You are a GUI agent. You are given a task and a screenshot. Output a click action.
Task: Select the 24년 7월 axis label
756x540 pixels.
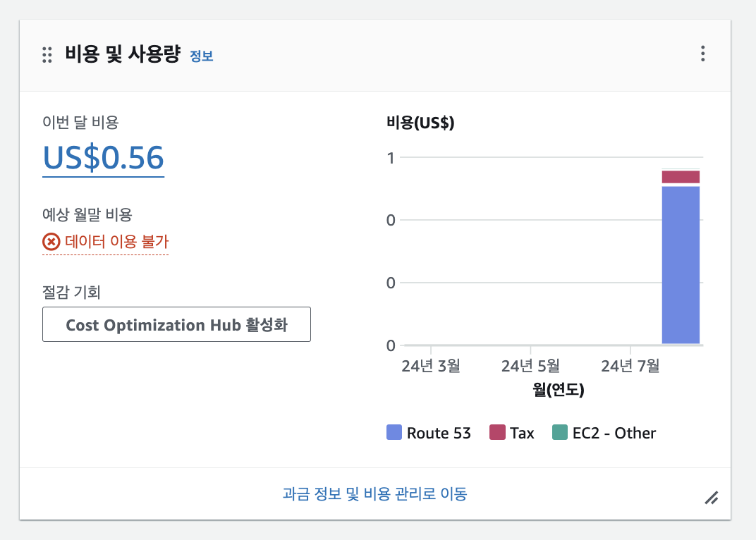[630, 366]
